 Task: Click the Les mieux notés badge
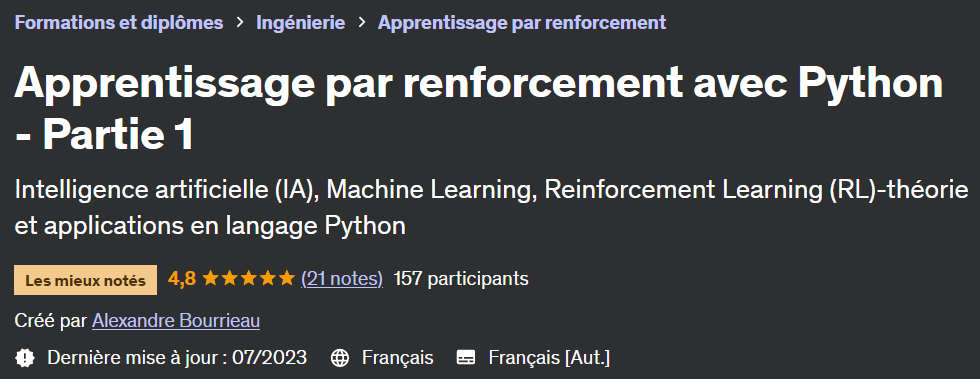pyautogui.click(x=86, y=280)
